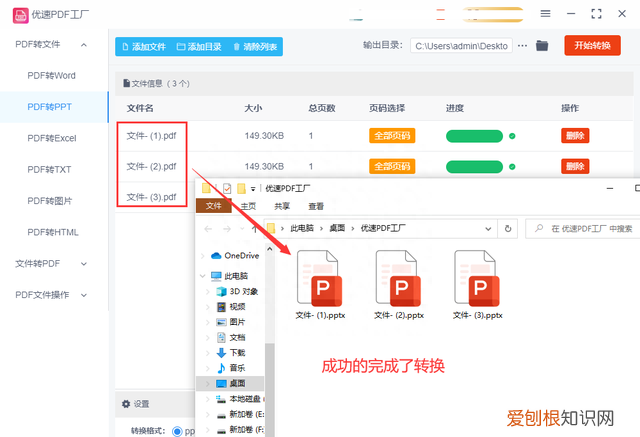Select PDF转Excel in the sidebar
The width and height of the screenshot is (640, 437).
tap(52, 138)
